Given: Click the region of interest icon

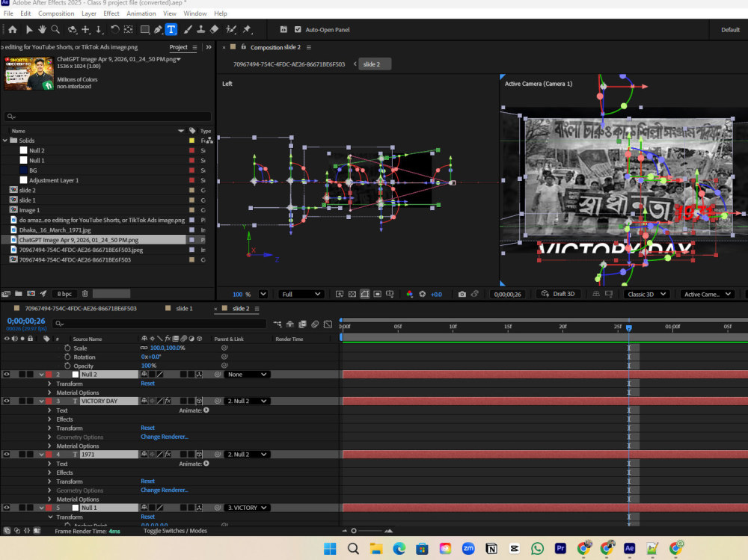Looking at the screenshot, I should (x=377, y=295).
